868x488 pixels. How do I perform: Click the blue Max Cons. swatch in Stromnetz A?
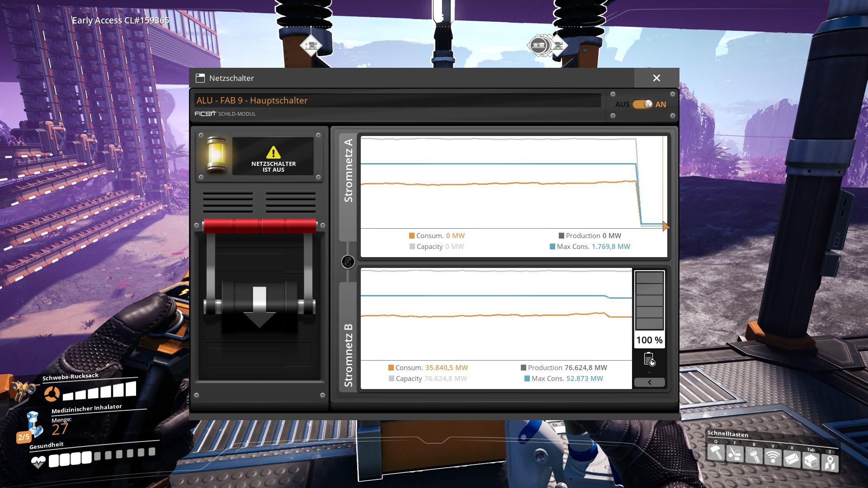point(552,247)
